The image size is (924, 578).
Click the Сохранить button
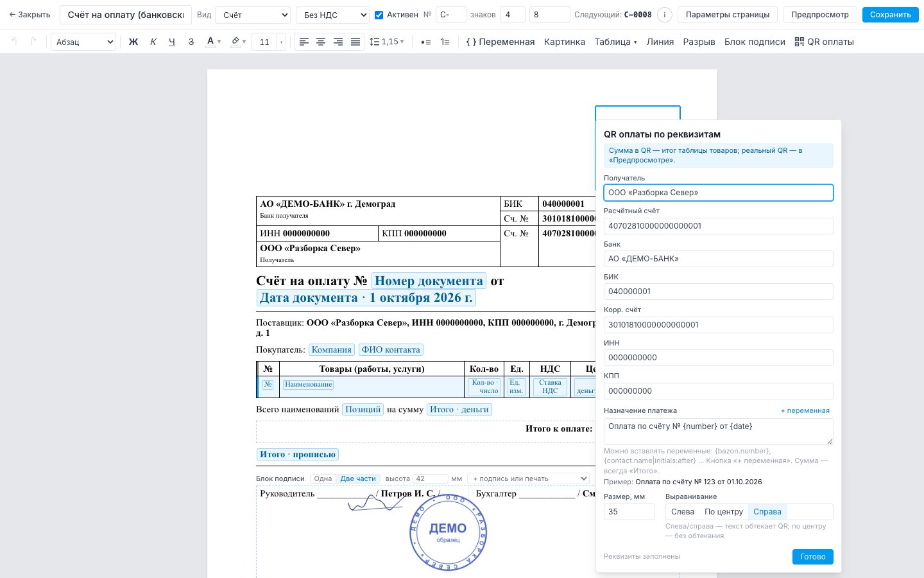[890, 15]
